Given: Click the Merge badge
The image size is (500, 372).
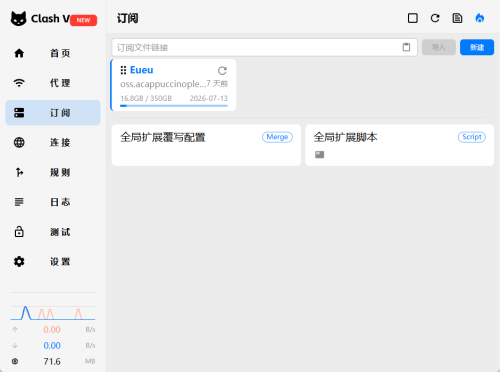Looking at the screenshot, I should [x=277, y=137].
